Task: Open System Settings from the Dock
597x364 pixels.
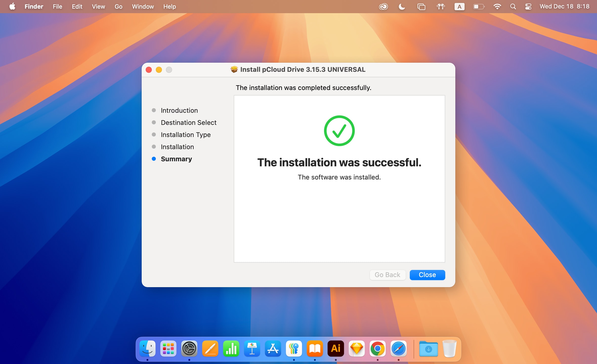Action: [x=189, y=349]
